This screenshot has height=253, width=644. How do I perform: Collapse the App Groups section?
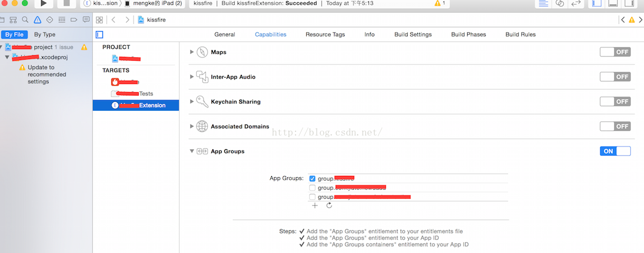click(x=192, y=151)
